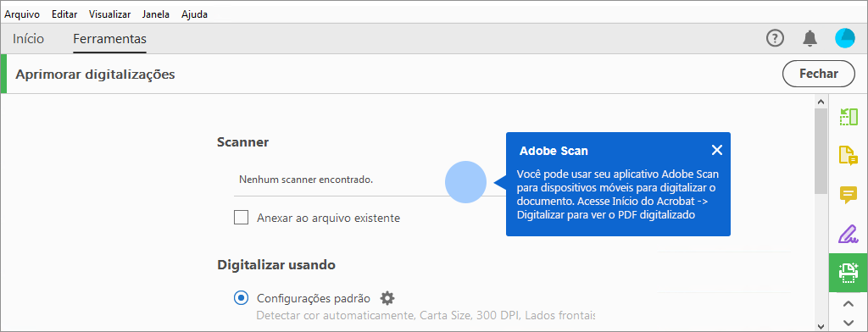
Task: Open the Fill & Sign tool
Action: 848,234
